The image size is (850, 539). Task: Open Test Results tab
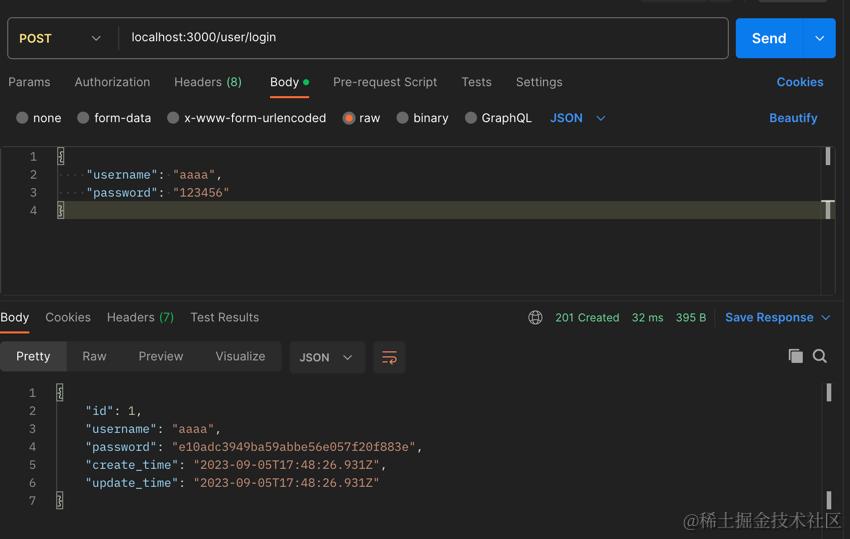[x=224, y=317]
